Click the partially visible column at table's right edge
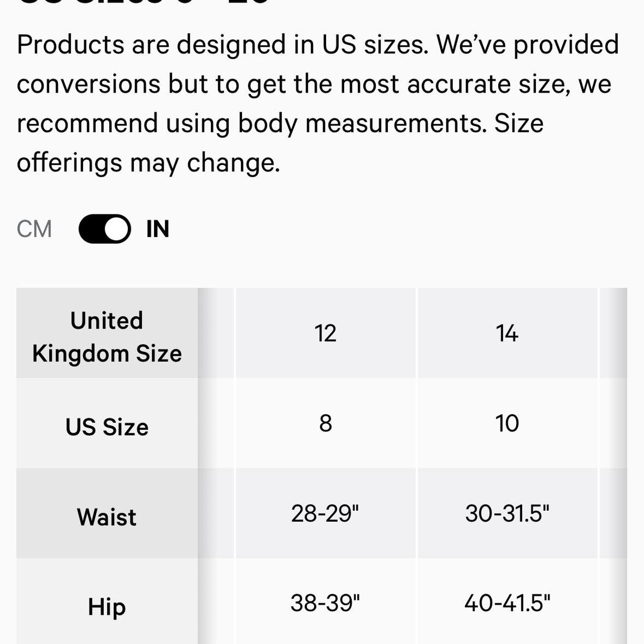The height and width of the screenshot is (644, 644). 614,466
